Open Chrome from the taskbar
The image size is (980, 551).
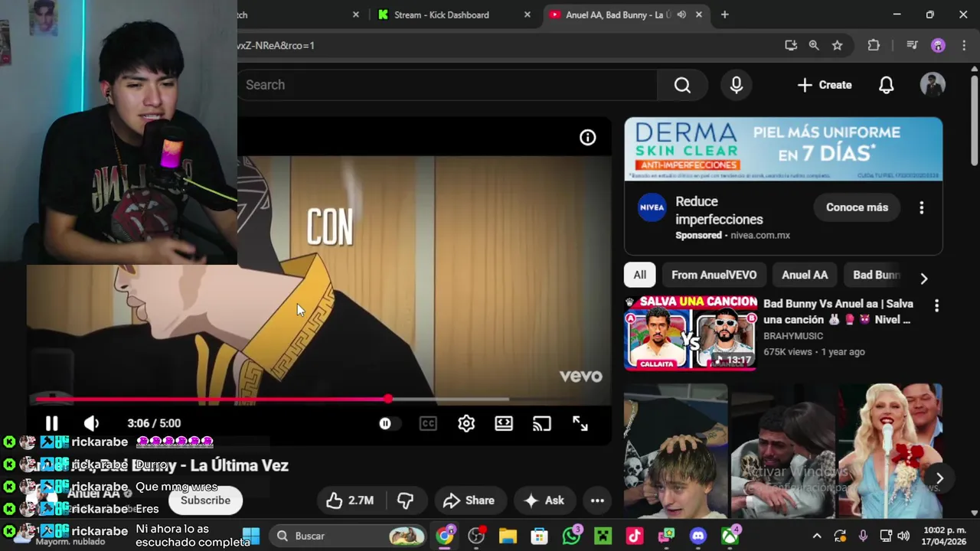(445, 536)
